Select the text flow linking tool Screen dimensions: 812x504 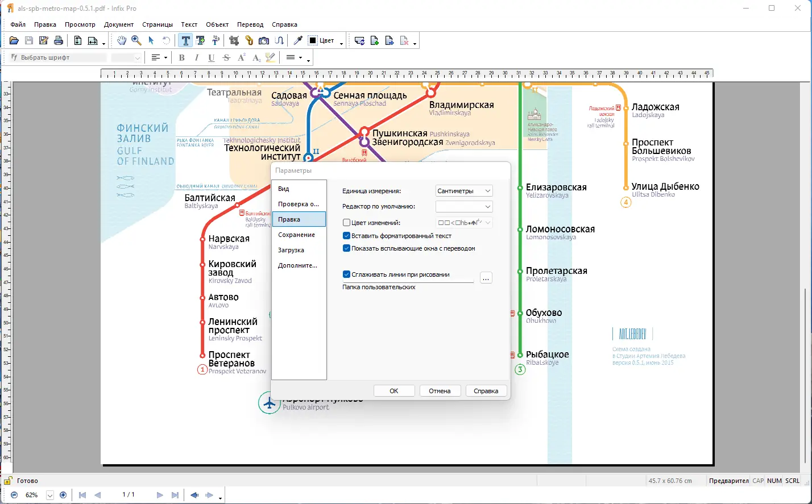coord(279,40)
